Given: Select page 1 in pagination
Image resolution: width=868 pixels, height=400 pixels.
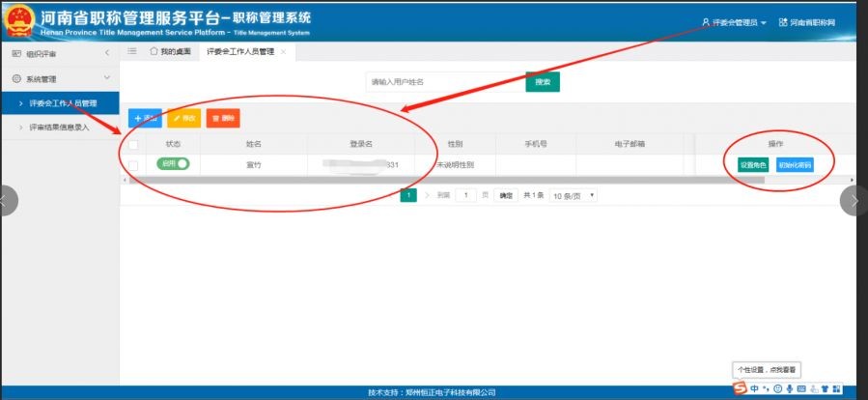Looking at the screenshot, I should pyautogui.click(x=408, y=195).
